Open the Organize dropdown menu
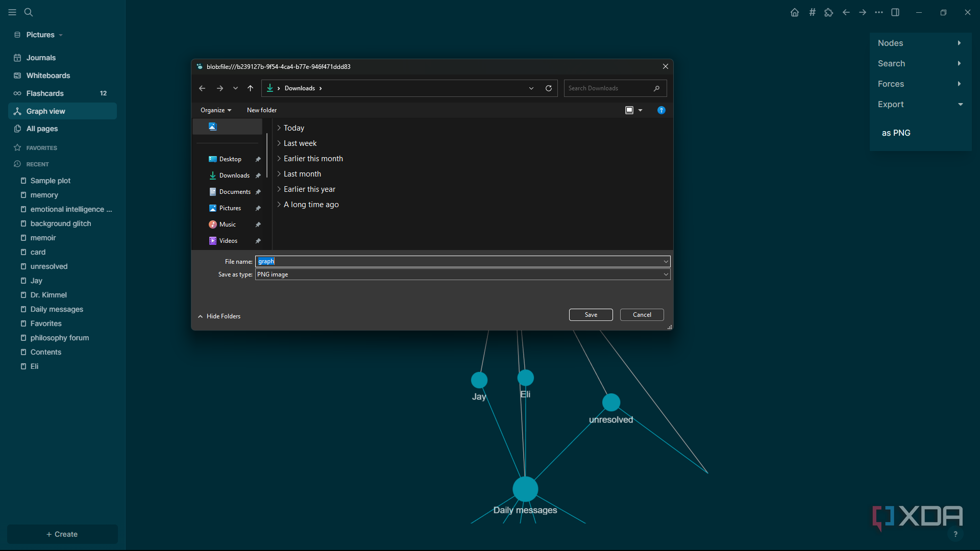Image resolution: width=980 pixels, height=551 pixels. tap(216, 110)
